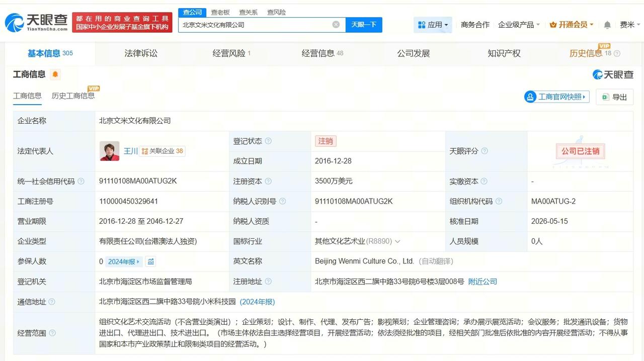
Task: Open the 2024年报 annual report selector
Action: click(124, 261)
